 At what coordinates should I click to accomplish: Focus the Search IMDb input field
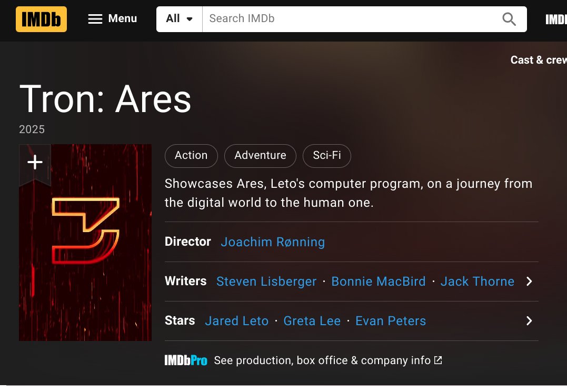click(350, 19)
